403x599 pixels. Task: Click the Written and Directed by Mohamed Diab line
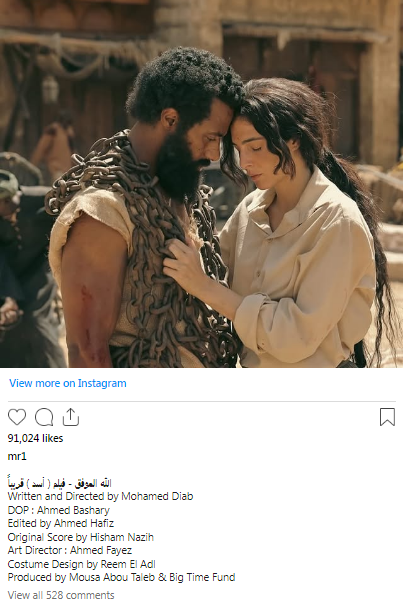click(x=100, y=496)
